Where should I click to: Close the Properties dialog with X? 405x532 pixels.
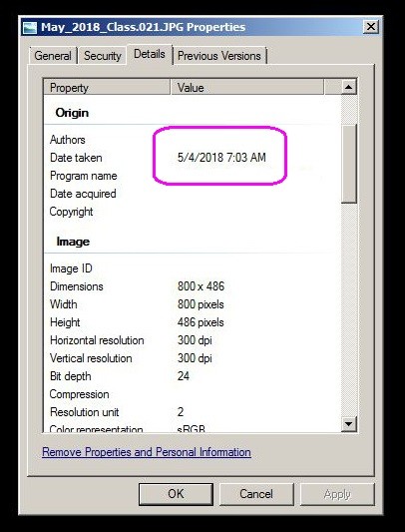tap(371, 27)
